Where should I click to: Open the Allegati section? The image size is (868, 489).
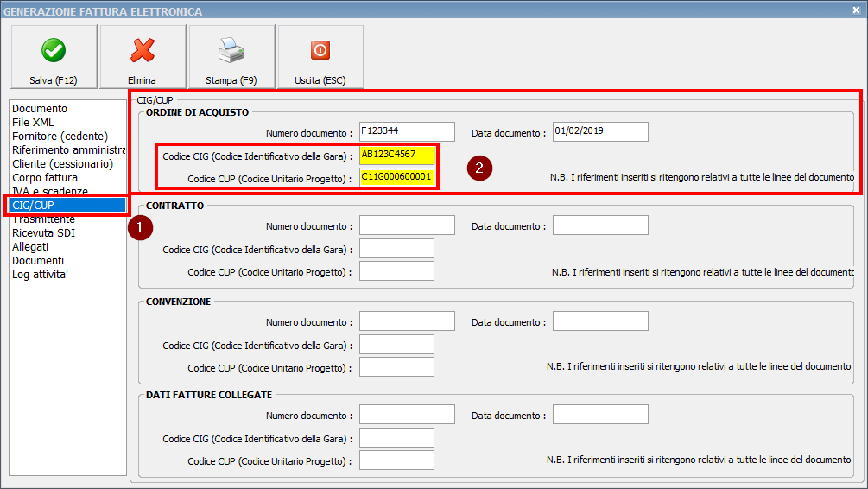[30, 247]
